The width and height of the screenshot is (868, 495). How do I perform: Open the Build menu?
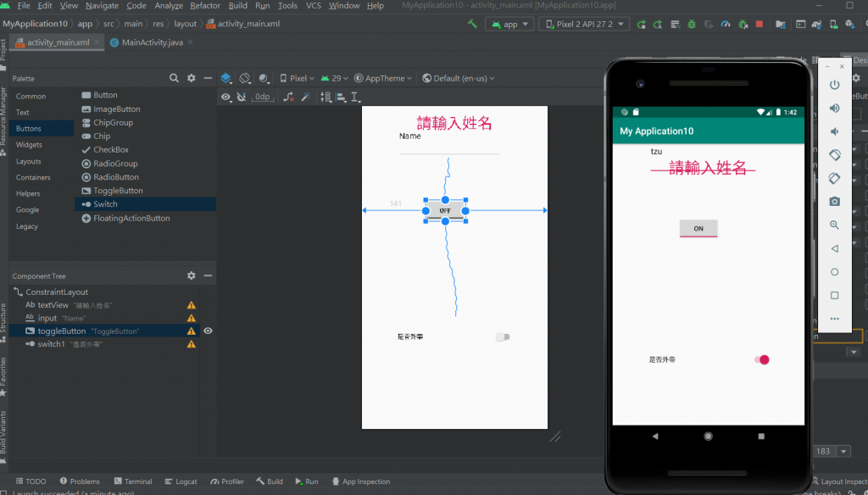[x=237, y=6]
